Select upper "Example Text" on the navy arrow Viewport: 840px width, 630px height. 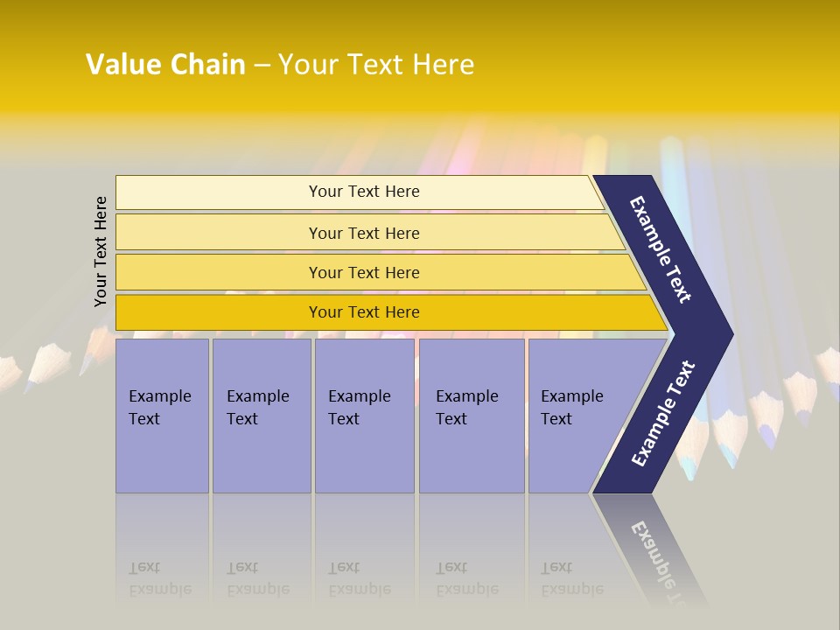tap(661, 249)
